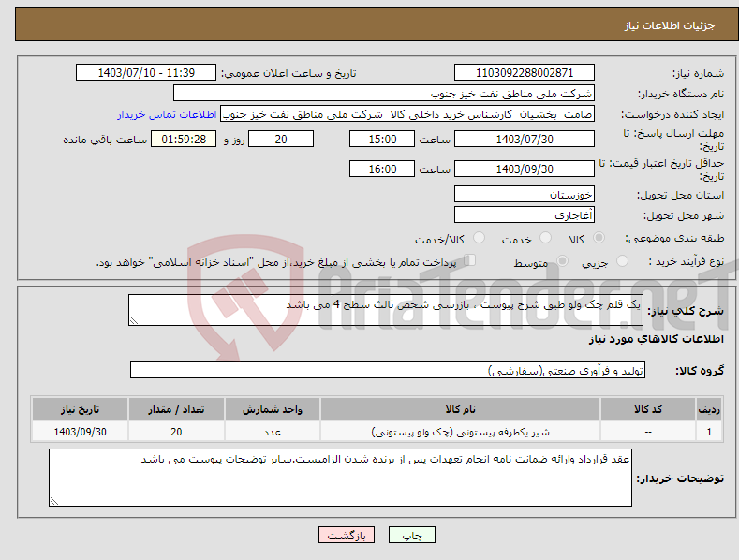Click the کد کالا column header

coord(648,409)
